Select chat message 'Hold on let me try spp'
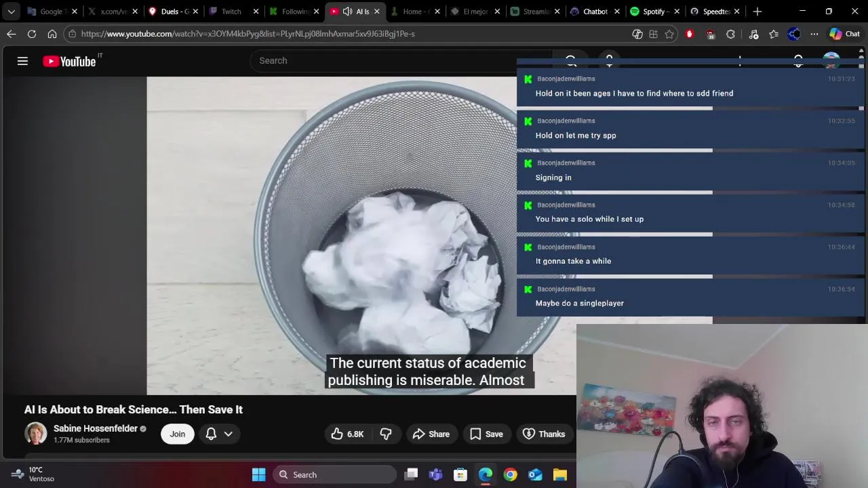868x488 pixels. [576, 136]
